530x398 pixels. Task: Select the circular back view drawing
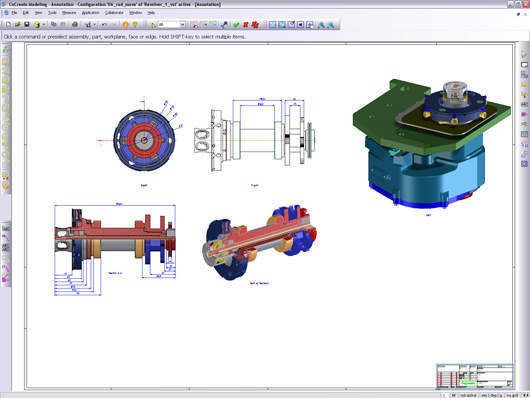click(x=144, y=140)
